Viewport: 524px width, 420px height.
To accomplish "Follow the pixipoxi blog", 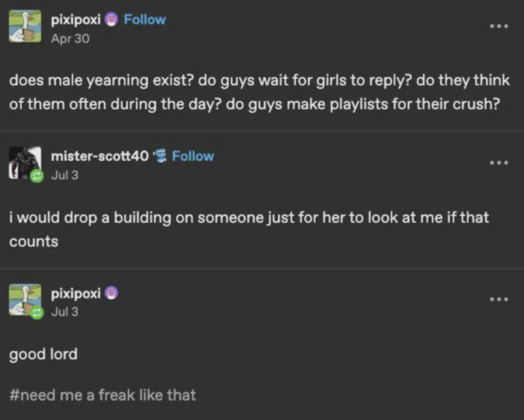I will pos(145,20).
